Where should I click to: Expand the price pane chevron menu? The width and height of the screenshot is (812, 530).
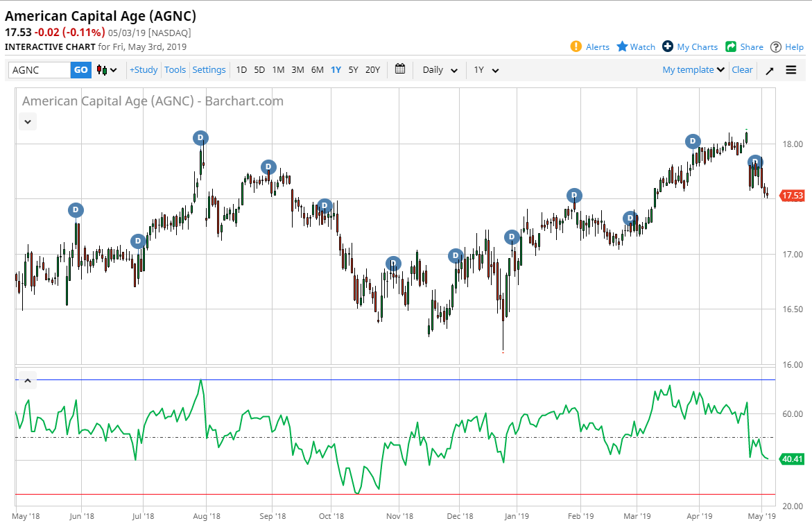[x=28, y=122]
